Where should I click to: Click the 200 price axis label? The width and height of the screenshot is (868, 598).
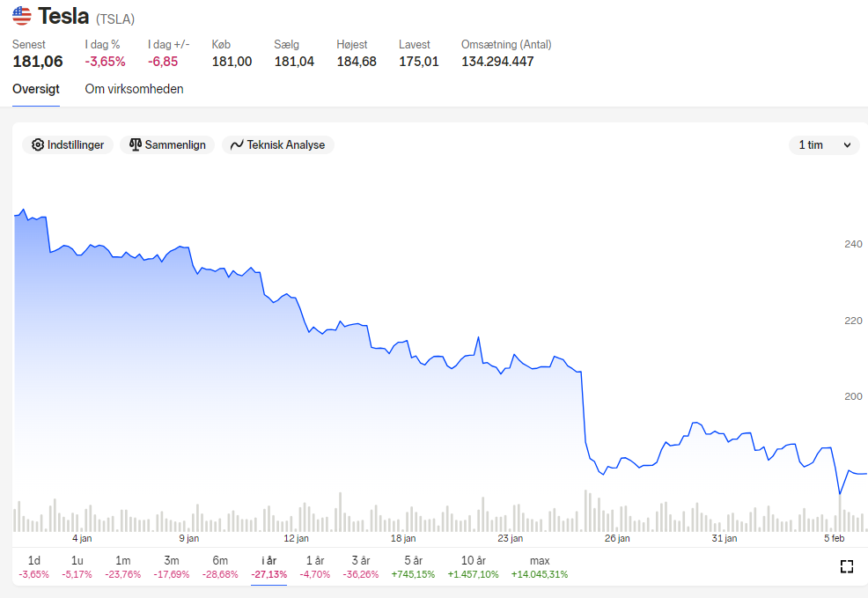pyautogui.click(x=853, y=396)
